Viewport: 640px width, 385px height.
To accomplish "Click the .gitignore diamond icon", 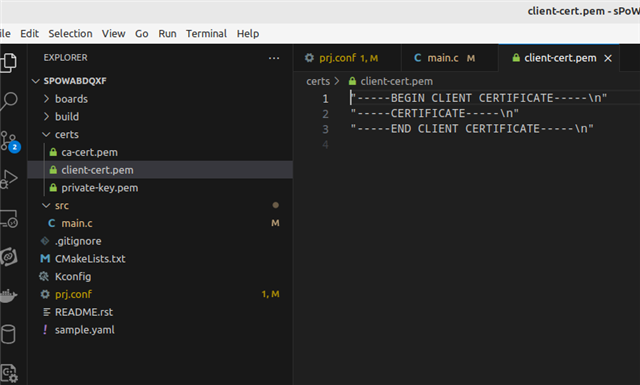I will [45, 241].
